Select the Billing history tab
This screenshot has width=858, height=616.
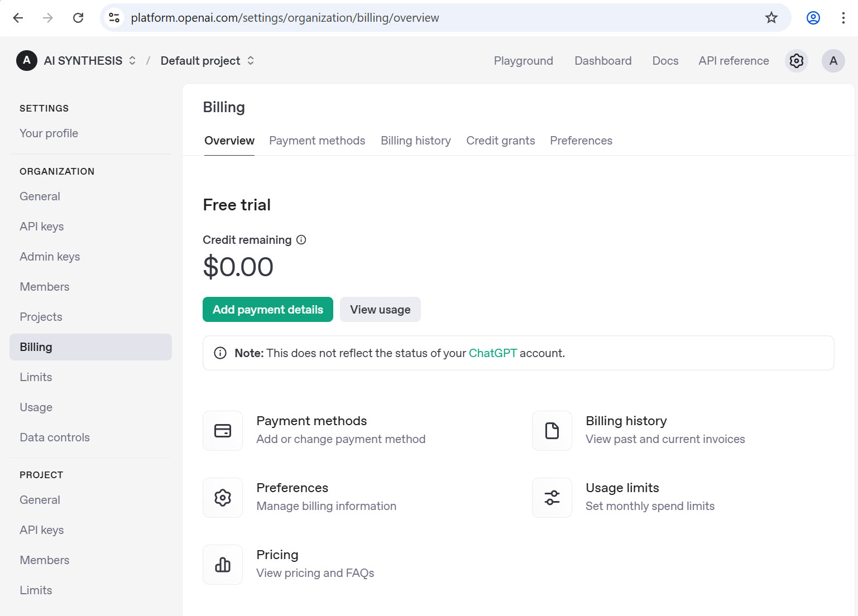click(x=415, y=140)
